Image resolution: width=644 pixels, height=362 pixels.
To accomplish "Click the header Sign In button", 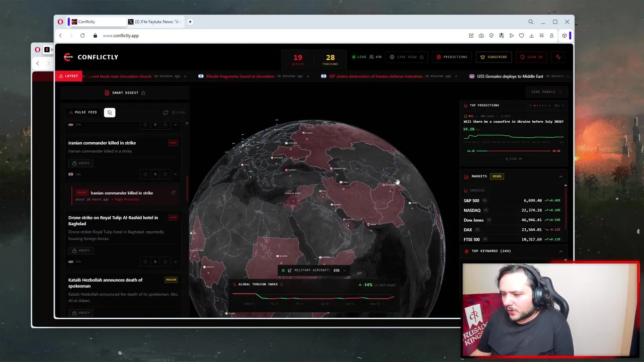I will coord(532,57).
